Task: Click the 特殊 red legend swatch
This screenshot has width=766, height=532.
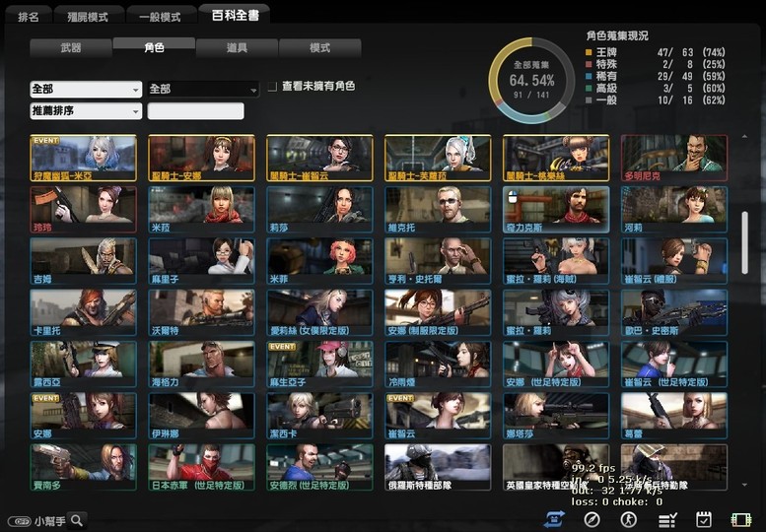Action: (589, 64)
